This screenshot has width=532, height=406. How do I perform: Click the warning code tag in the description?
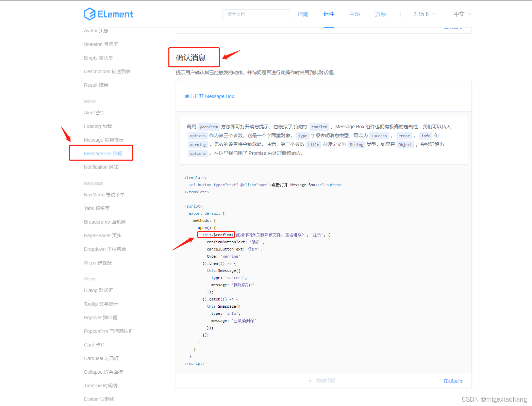198,145
